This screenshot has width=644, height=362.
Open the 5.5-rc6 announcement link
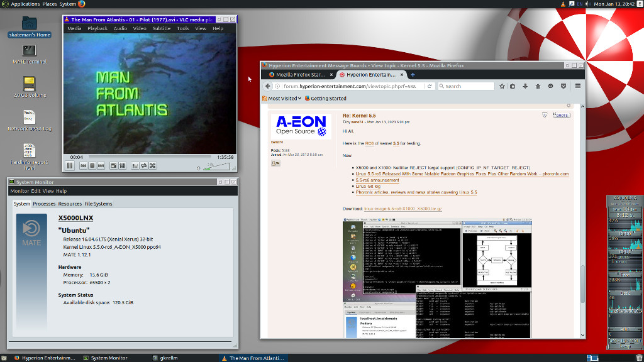point(377,180)
